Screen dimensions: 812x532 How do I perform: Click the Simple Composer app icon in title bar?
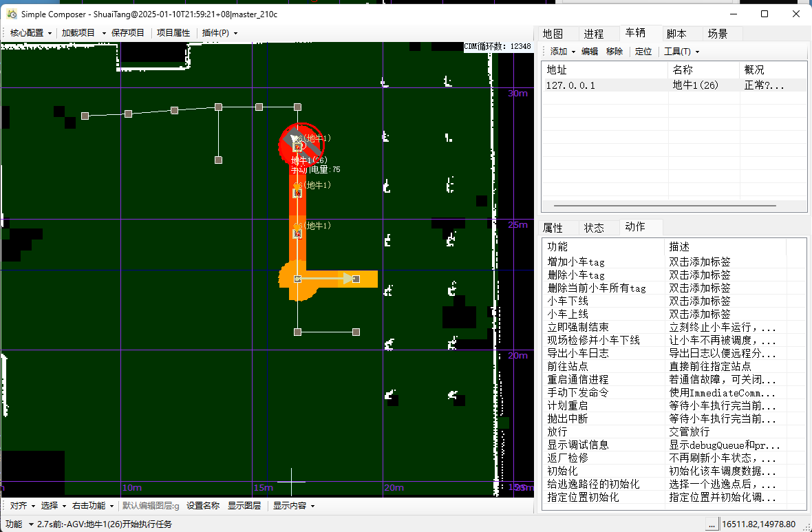tap(12, 14)
